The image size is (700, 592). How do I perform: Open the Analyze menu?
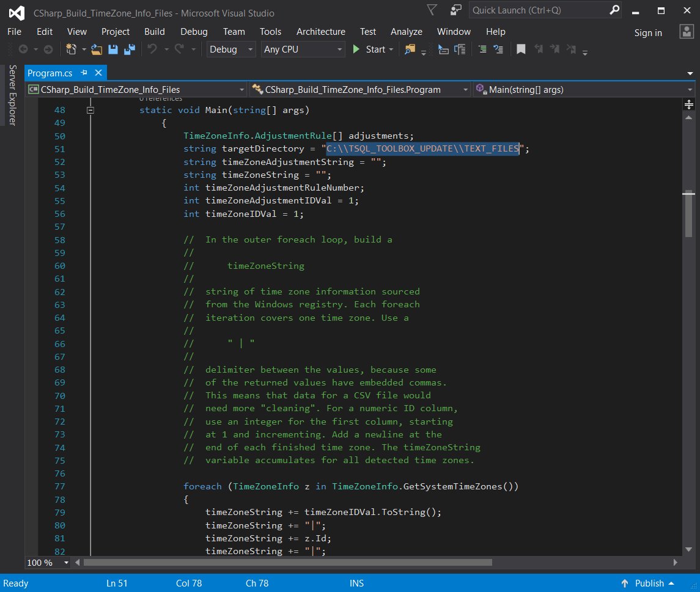pyautogui.click(x=407, y=32)
